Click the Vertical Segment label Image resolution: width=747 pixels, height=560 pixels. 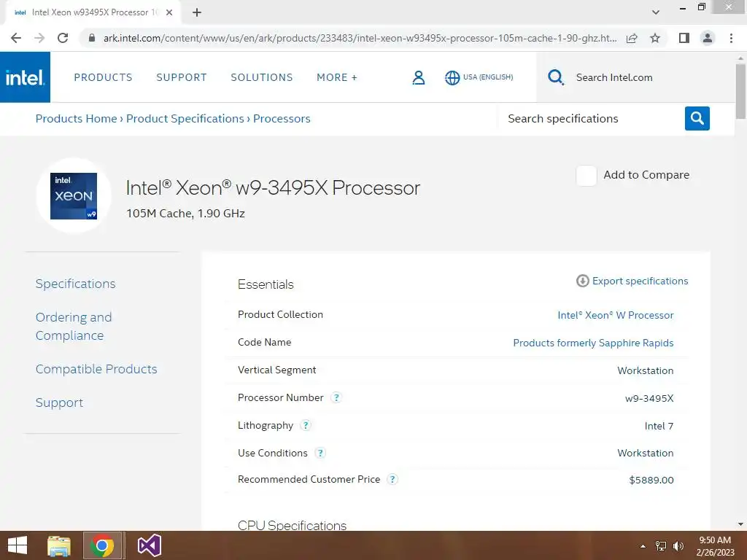(276, 370)
